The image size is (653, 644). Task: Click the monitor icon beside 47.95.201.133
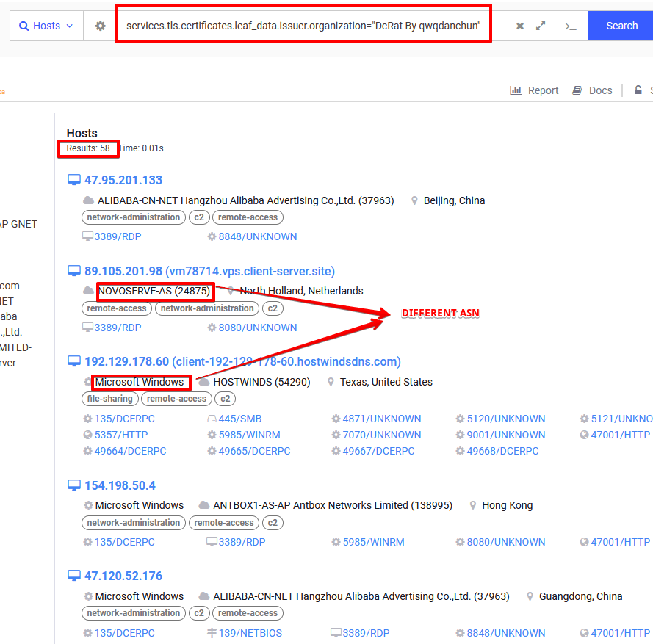(x=73, y=180)
